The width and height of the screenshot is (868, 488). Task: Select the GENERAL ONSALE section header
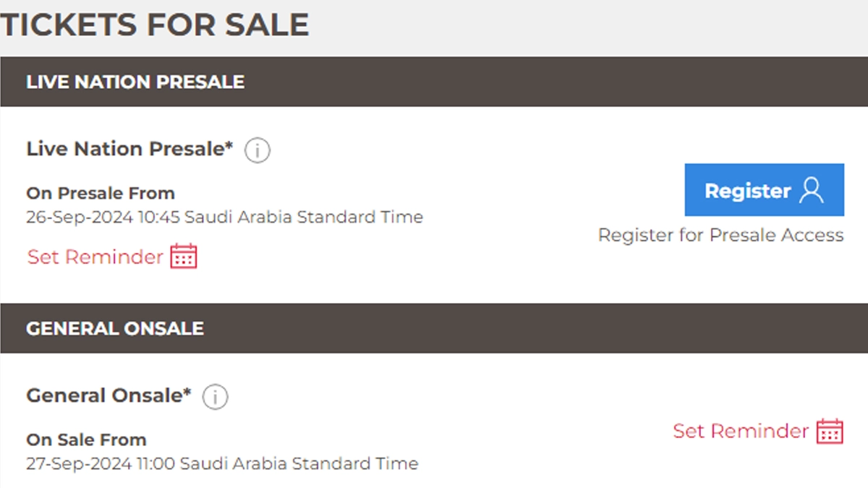coord(115,328)
